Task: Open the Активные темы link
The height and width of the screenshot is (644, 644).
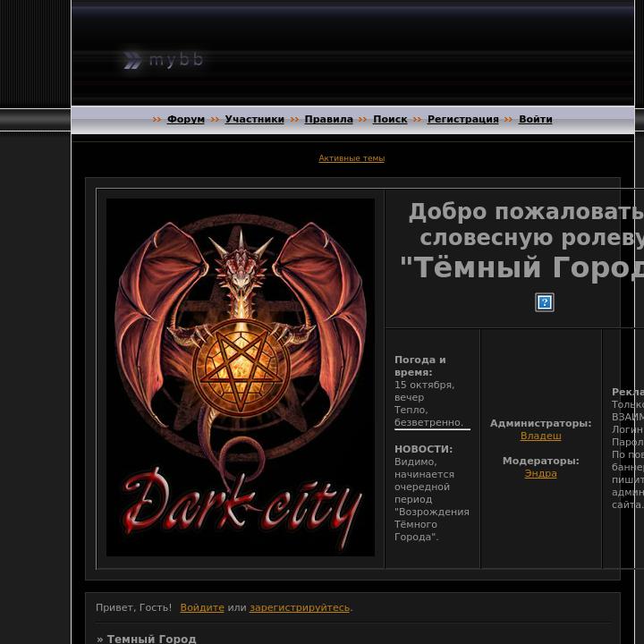Action: (x=352, y=158)
